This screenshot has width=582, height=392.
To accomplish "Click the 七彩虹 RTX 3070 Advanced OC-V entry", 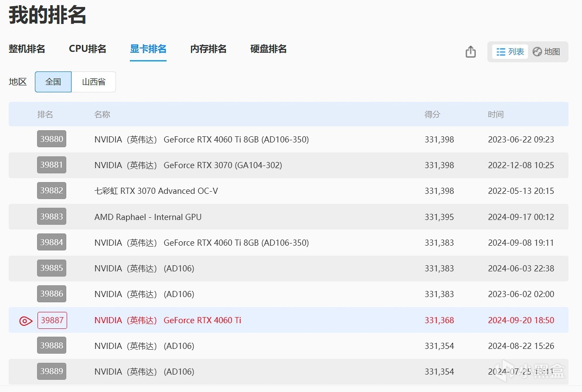I will (156, 191).
